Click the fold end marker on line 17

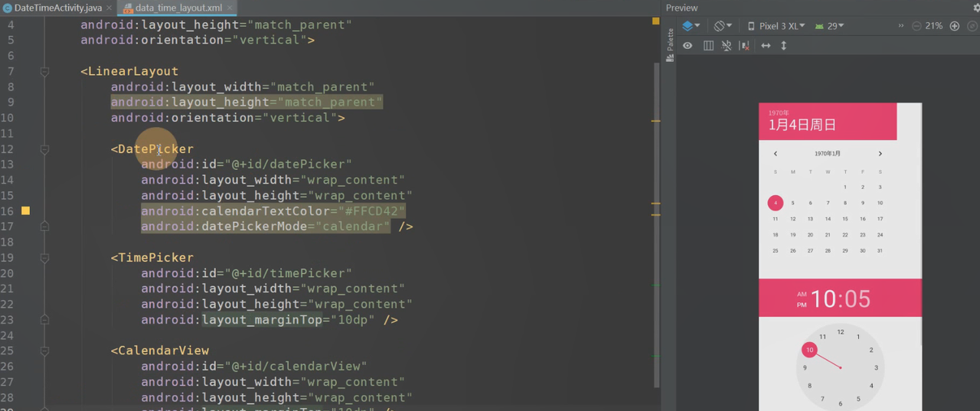pyautogui.click(x=44, y=227)
